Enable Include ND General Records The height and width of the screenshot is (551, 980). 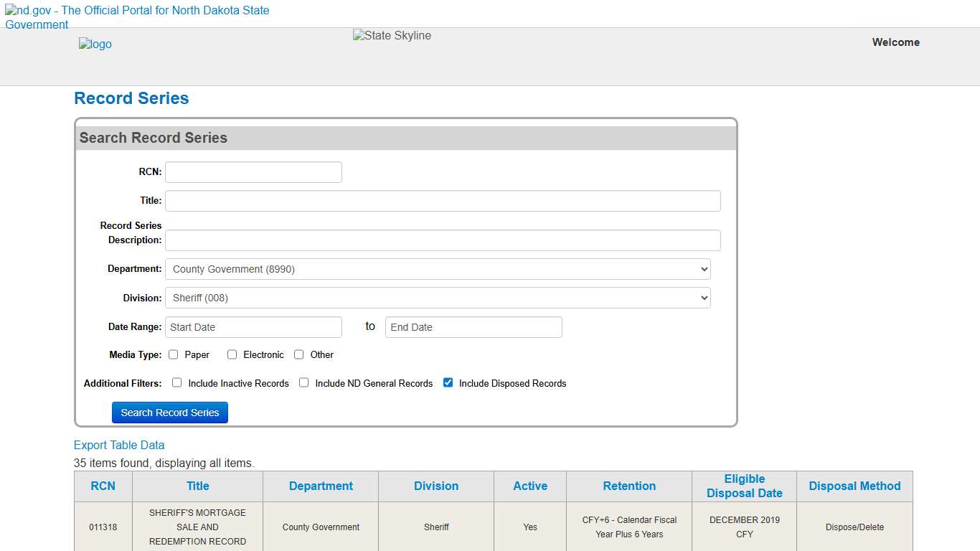click(x=303, y=382)
